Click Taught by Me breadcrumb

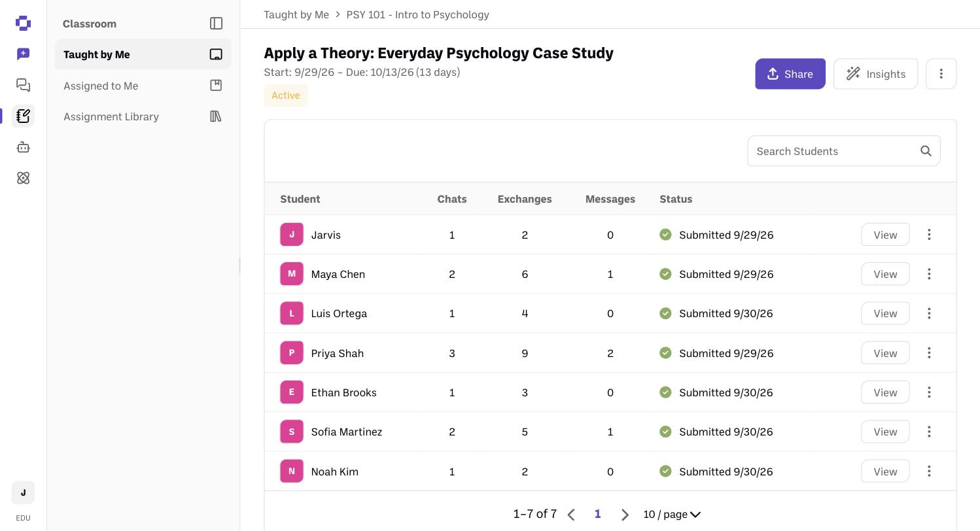point(296,14)
